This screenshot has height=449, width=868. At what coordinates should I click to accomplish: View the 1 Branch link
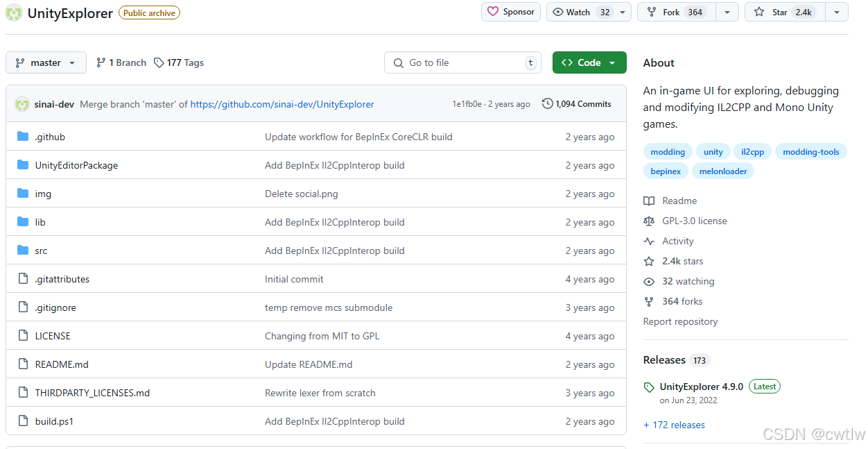click(x=121, y=62)
